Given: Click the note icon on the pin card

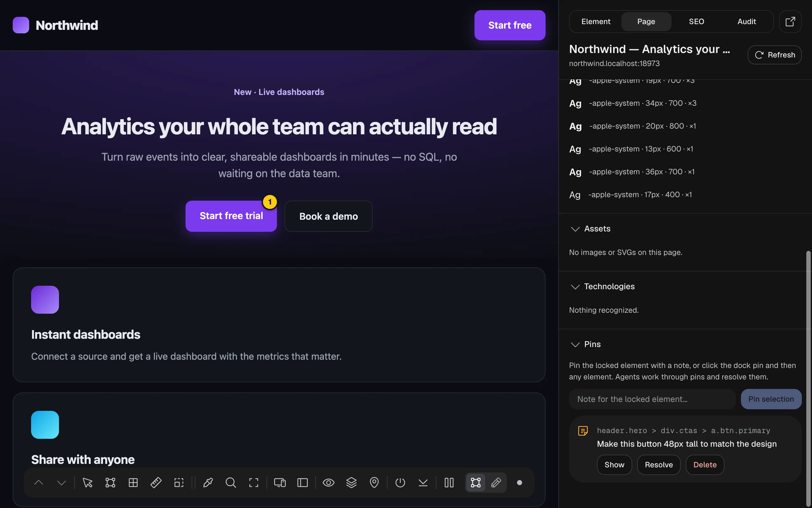Looking at the screenshot, I should tap(583, 431).
